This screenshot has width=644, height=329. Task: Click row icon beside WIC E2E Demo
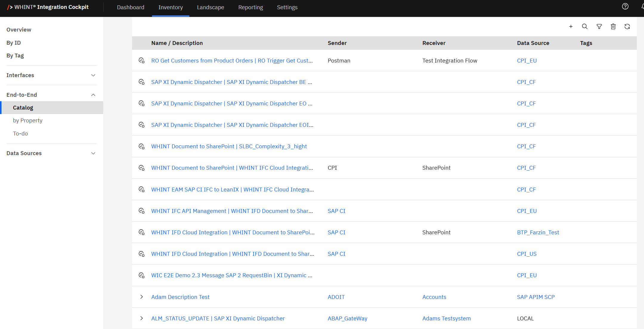(x=142, y=275)
